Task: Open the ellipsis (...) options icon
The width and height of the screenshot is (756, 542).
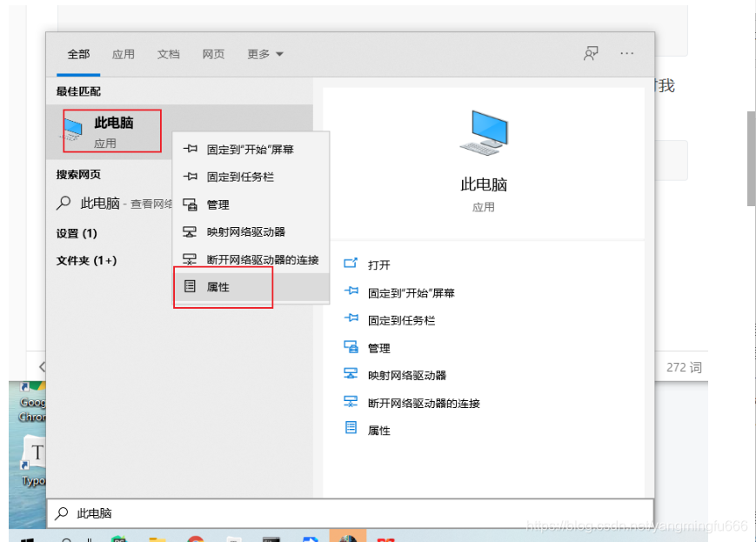Action: pos(626,53)
